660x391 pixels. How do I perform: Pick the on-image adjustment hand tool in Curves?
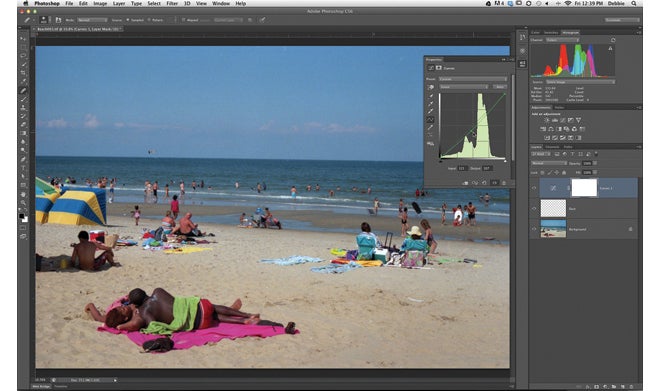(430, 87)
